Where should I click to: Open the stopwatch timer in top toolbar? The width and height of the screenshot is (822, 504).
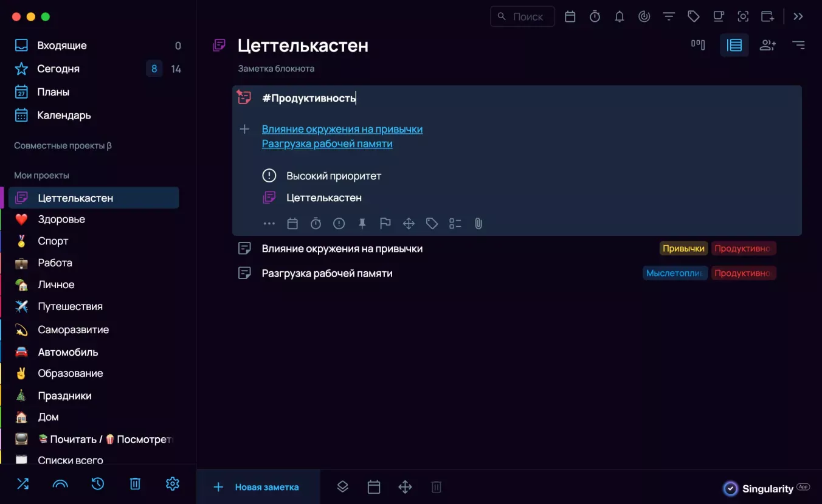click(595, 16)
